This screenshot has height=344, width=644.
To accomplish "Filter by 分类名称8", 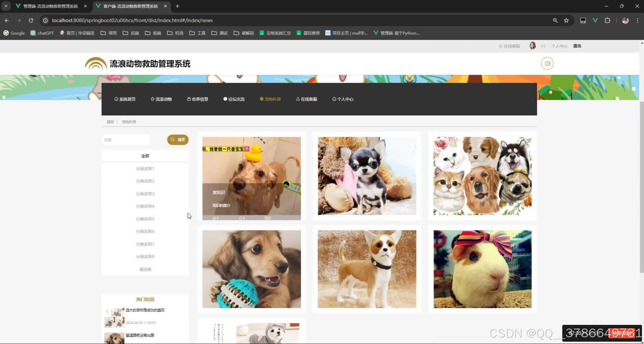I will click(145, 257).
